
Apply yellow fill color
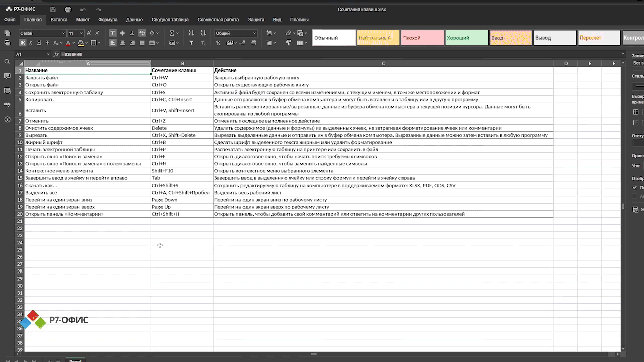click(x=80, y=43)
